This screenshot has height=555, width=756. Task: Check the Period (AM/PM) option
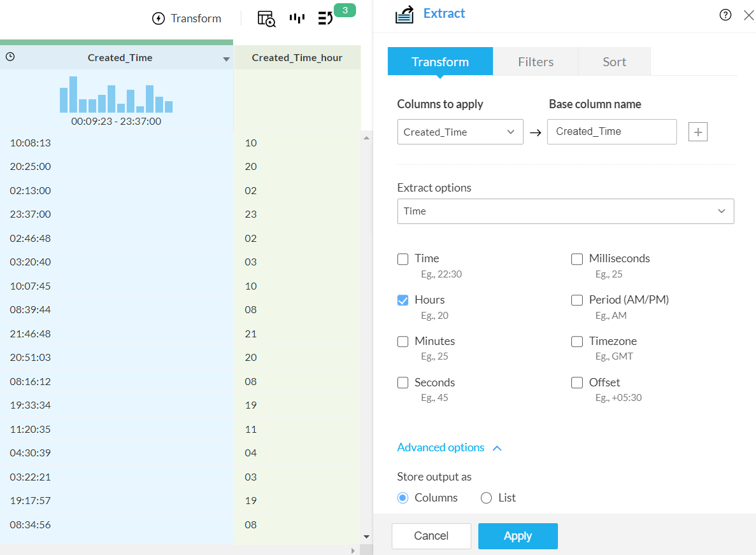(576, 300)
